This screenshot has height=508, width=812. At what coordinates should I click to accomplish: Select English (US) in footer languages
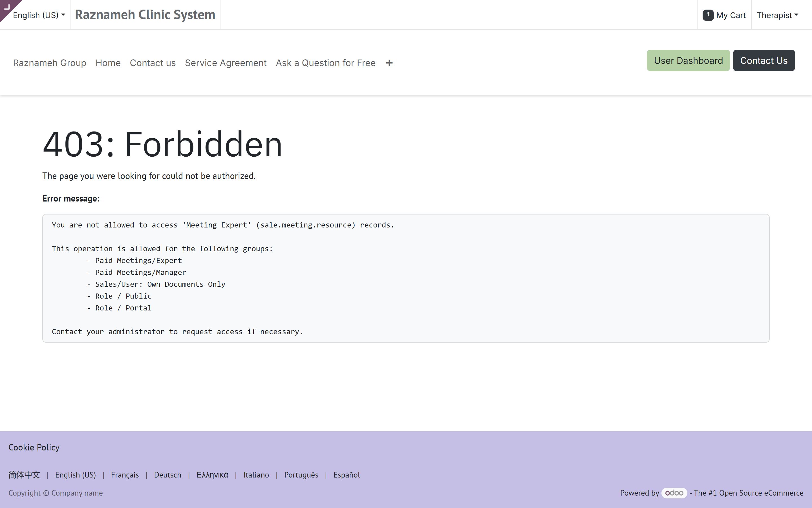pos(76,475)
